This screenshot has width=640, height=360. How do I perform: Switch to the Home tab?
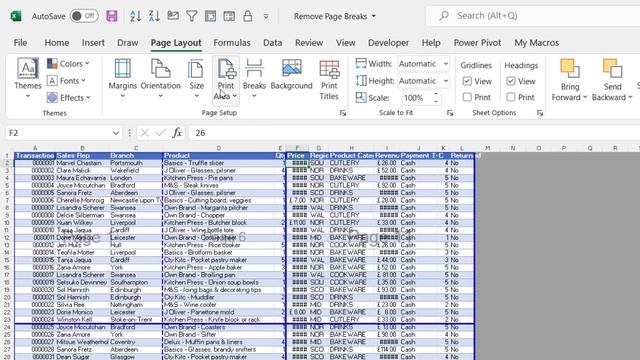(57, 43)
